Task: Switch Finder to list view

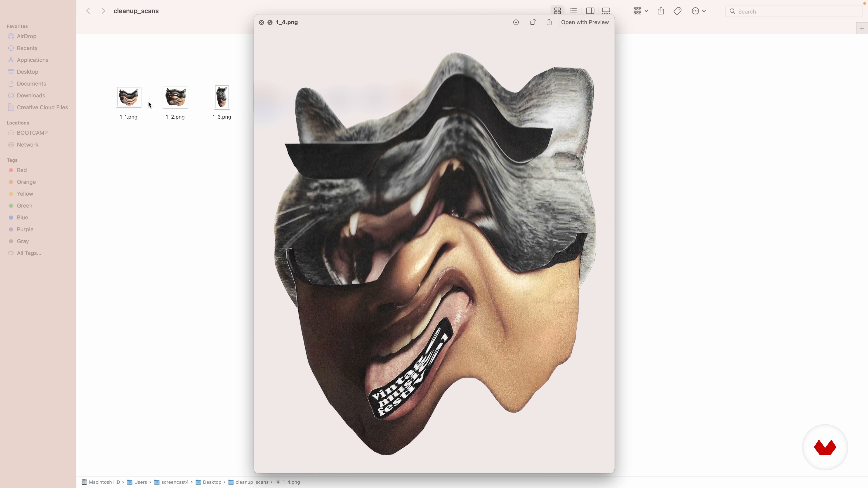Action: pyautogui.click(x=573, y=11)
